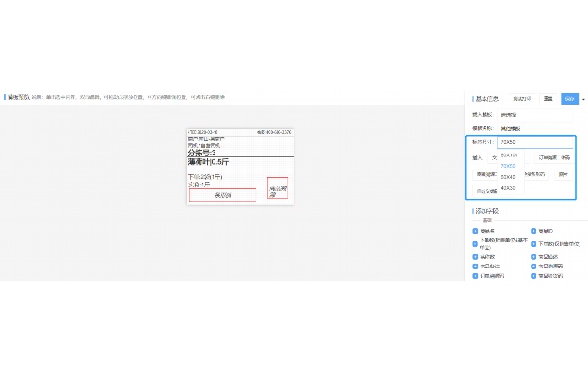The width and height of the screenshot is (588, 372).
Task: Click the label size combo box showing 70X50
Action: pyautogui.click(x=535, y=142)
